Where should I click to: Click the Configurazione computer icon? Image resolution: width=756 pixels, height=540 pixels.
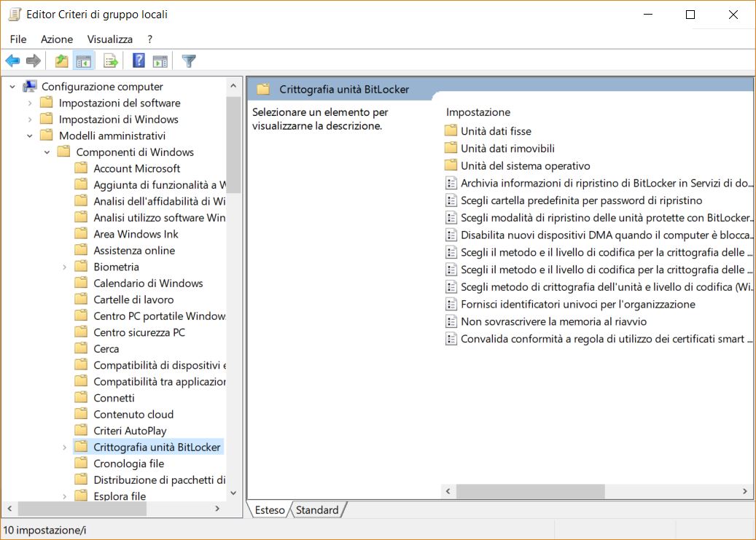(30, 86)
